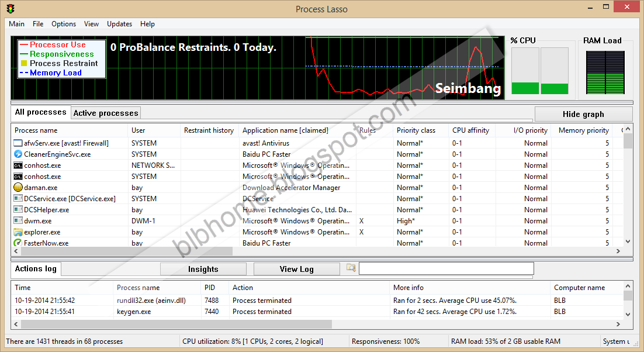Click 'RAM load: 53%' status bar entry

[x=505, y=341]
